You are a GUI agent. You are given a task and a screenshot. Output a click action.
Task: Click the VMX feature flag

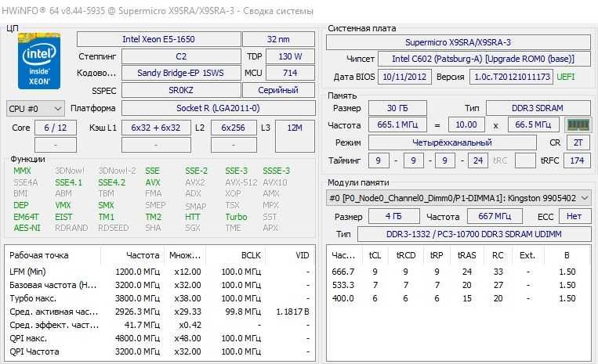pos(63,206)
